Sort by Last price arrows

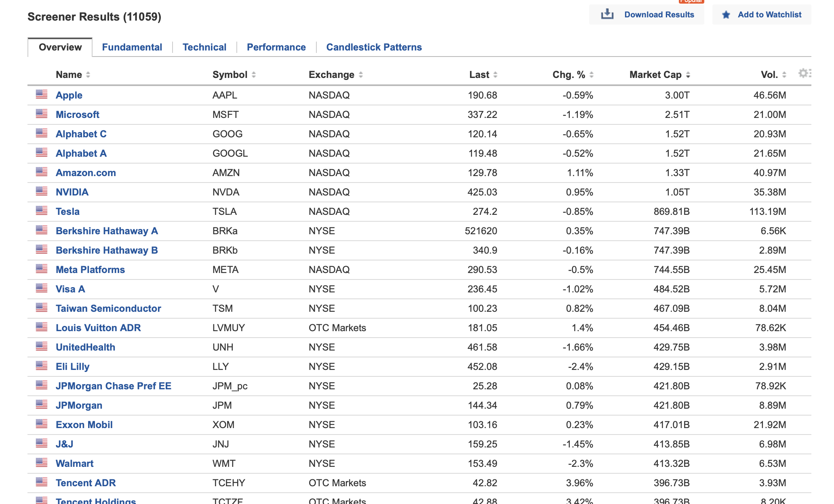[495, 75]
